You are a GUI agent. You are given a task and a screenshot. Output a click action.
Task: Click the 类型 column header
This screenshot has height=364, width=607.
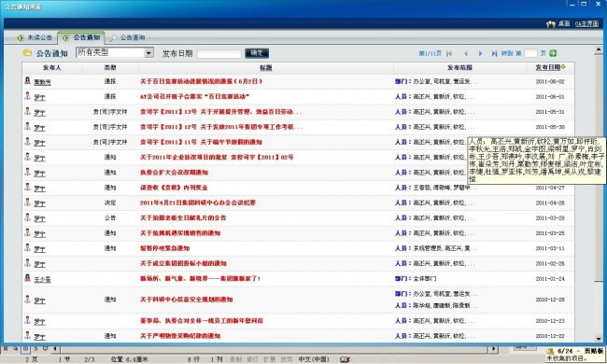[110, 68]
